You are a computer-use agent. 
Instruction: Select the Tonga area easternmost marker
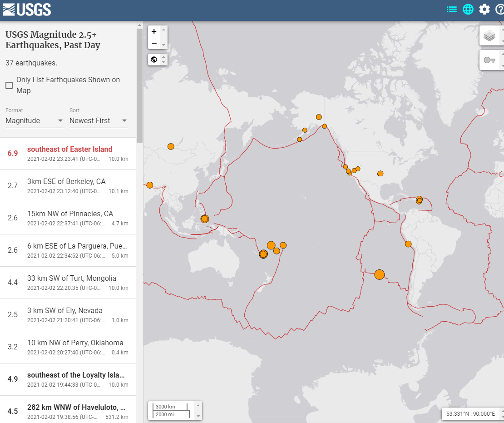[283, 245]
